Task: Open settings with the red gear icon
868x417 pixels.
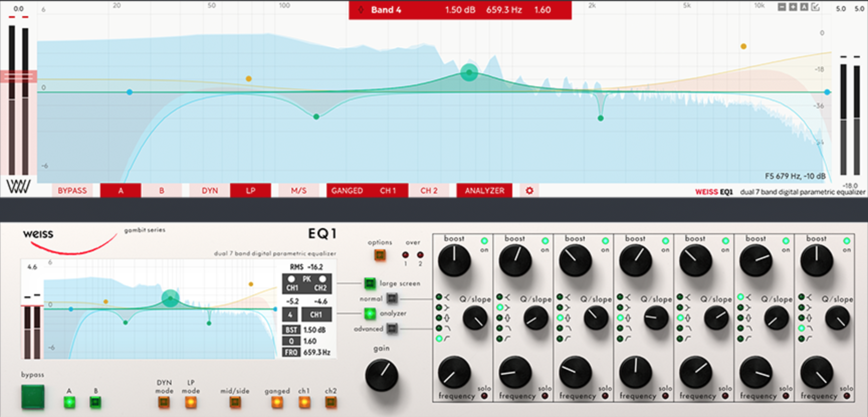Action: [529, 190]
